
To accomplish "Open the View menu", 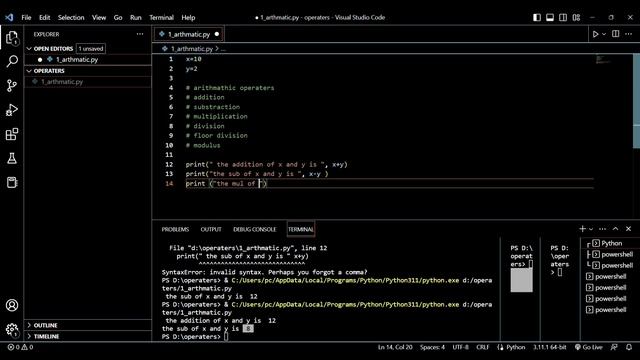I will tap(99, 18).
